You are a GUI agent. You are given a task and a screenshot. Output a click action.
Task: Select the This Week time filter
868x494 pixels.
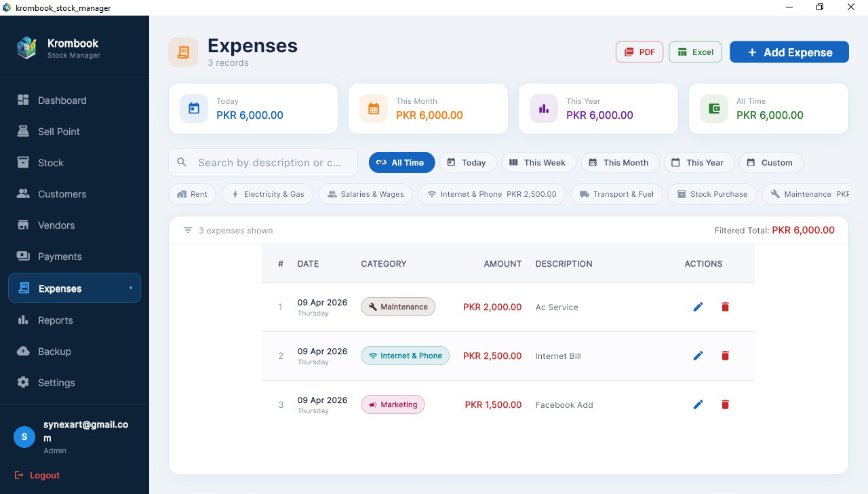(x=538, y=162)
